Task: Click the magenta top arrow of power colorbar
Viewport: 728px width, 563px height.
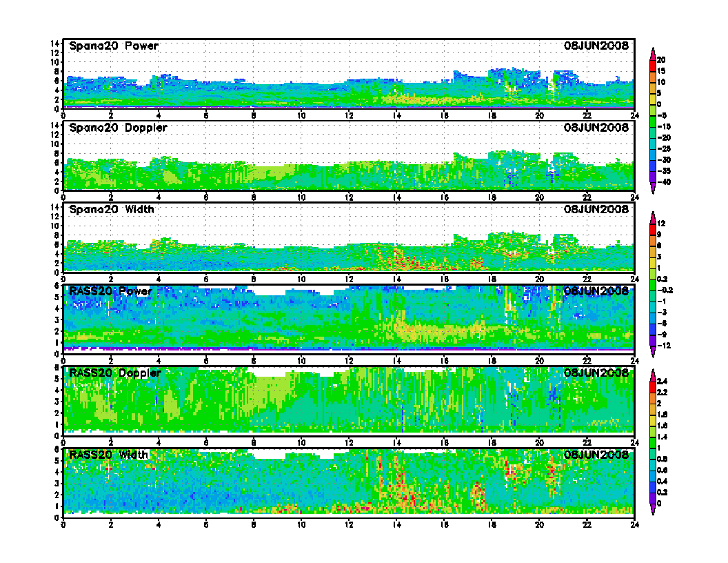Action: click(653, 53)
